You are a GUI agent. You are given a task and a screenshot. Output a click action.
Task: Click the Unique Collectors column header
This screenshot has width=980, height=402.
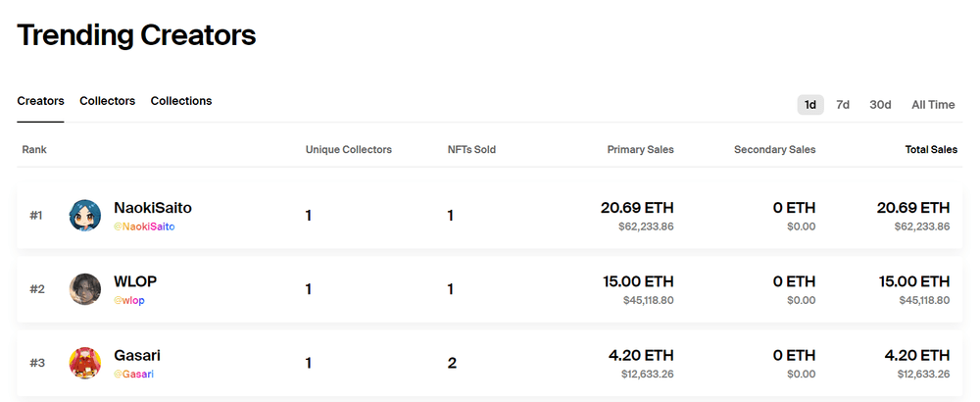coord(349,150)
